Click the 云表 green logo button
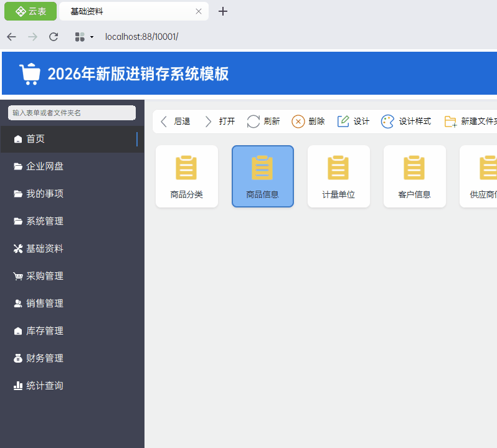 coord(31,11)
